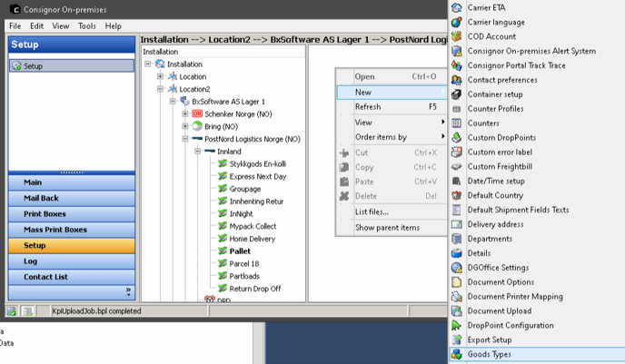The width and height of the screenshot is (625, 364).
Task: Click the Bring (NO) carrier icon
Action: pos(197,126)
